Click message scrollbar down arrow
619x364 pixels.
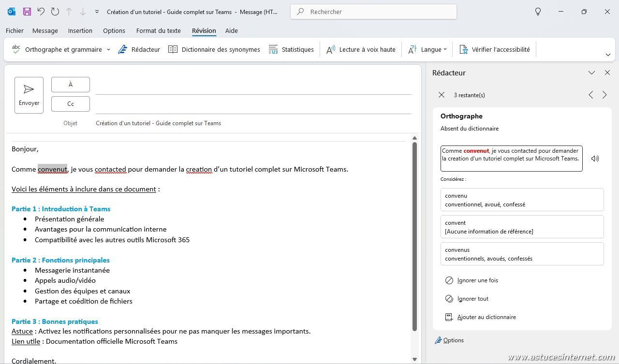[414, 359]
